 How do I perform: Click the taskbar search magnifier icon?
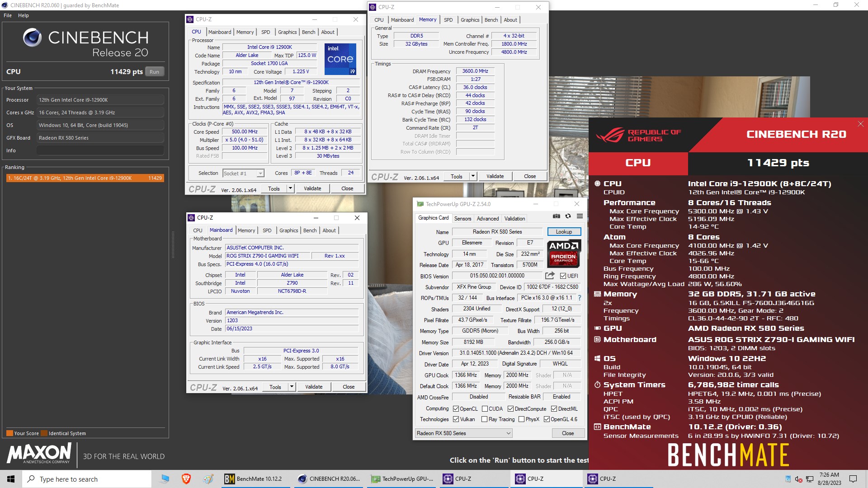click(31, 479)
